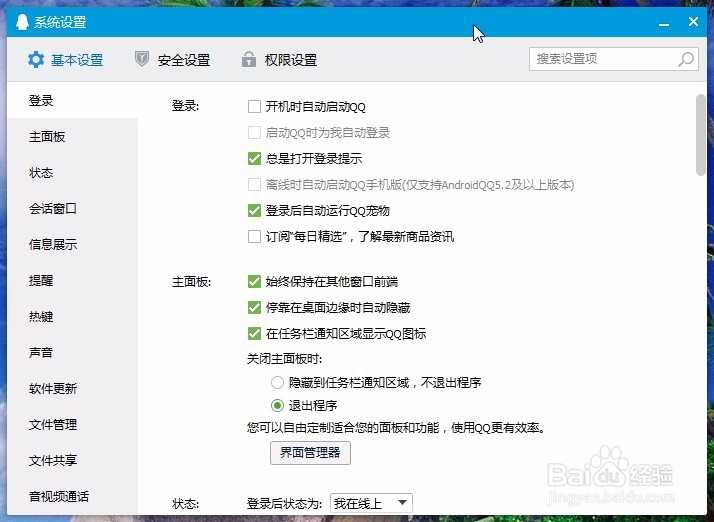Go to 热键 sidebar section
Screen dimensions: 714x522
[x=72, y=316]
